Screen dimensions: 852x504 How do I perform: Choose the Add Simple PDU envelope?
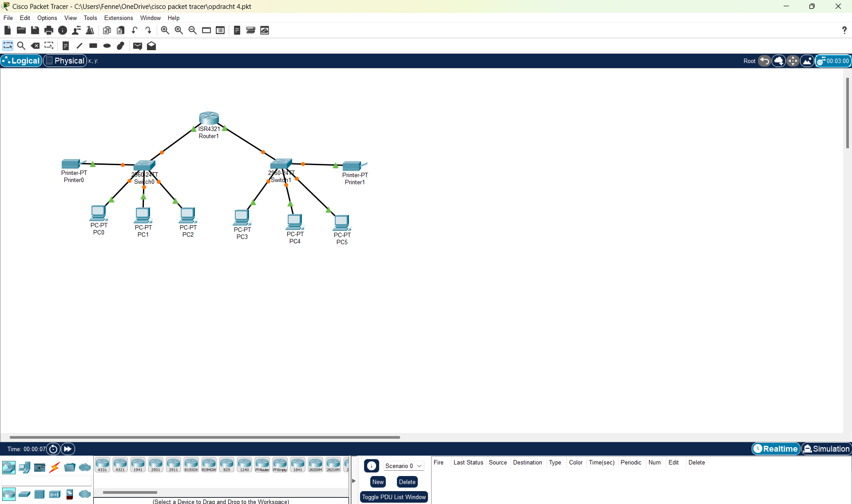pyautogui.click(x=137, y=46)
